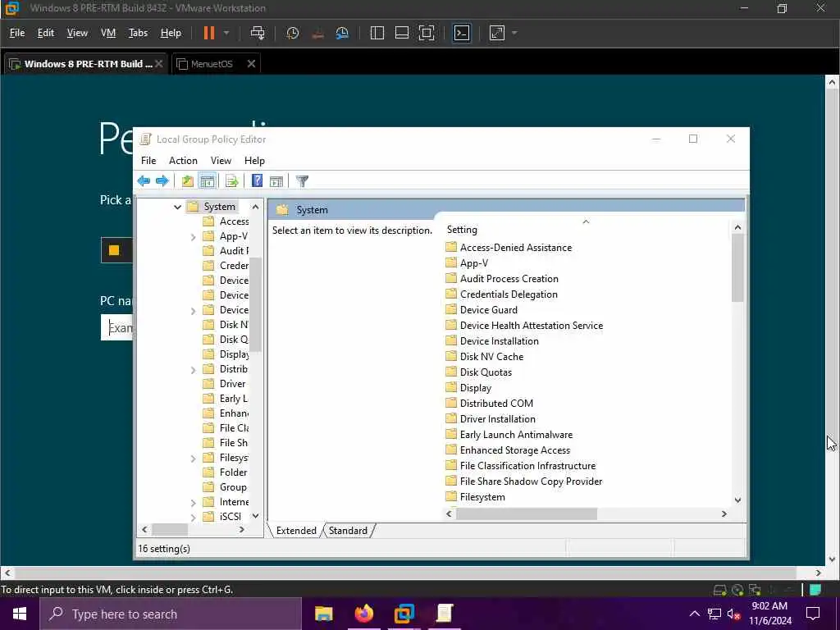This screenshot has width=840, height=630.
Task: Expand the App-V folder in tree
Action: (194, 236)
